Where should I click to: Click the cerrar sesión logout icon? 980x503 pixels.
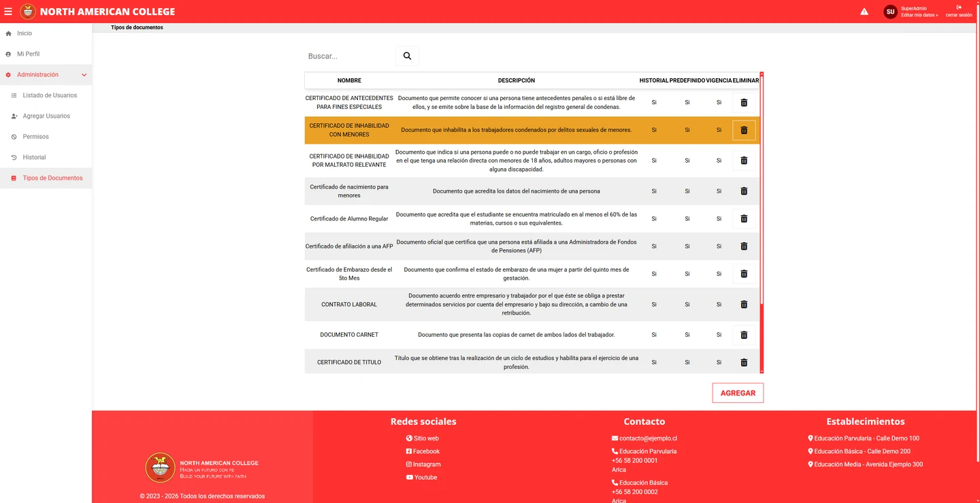959,7
